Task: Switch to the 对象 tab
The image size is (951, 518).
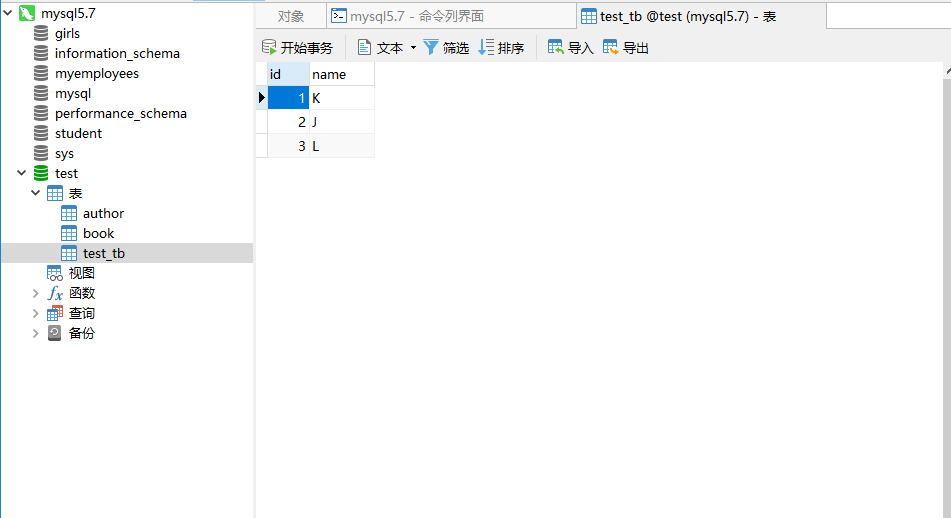Action: [291, 16]
